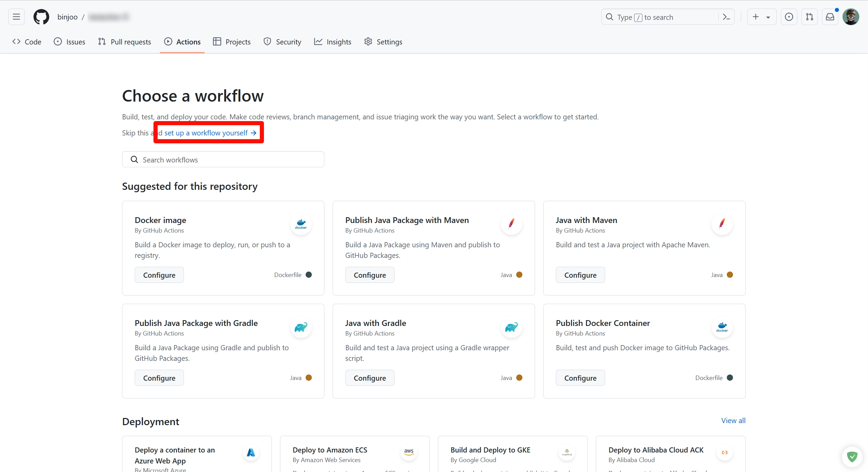Click Alibaba Cloud logo on ACK card
This screenshot has height=472, width=868.
725,453
